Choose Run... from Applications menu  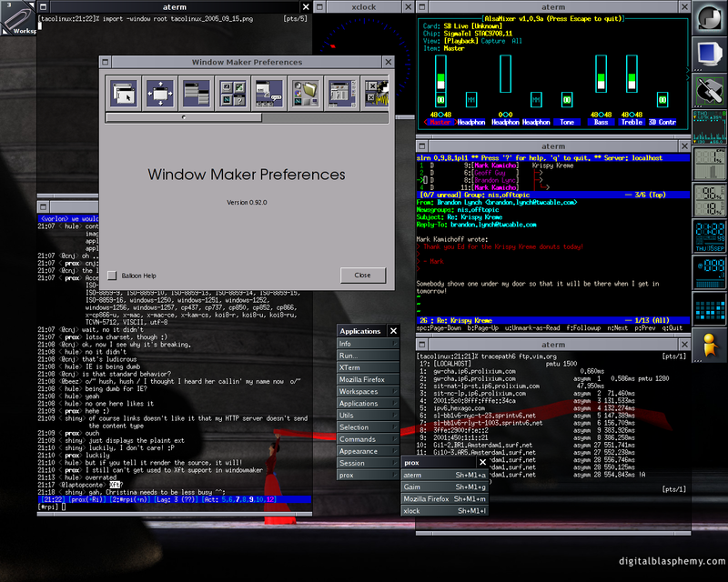pyautogui.click(x=368, y=356)
